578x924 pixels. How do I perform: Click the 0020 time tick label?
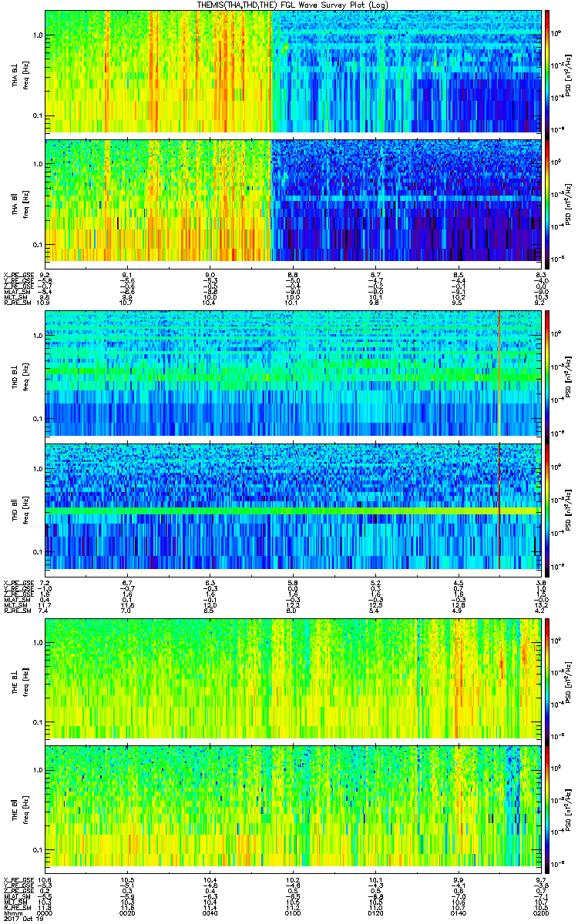click(x=128, y=913)
